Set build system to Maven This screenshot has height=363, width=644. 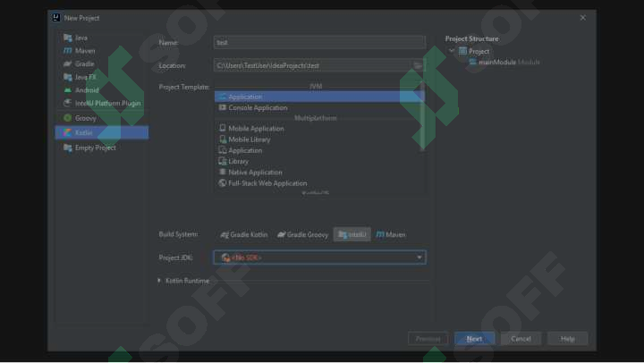(x=391, y=235)
